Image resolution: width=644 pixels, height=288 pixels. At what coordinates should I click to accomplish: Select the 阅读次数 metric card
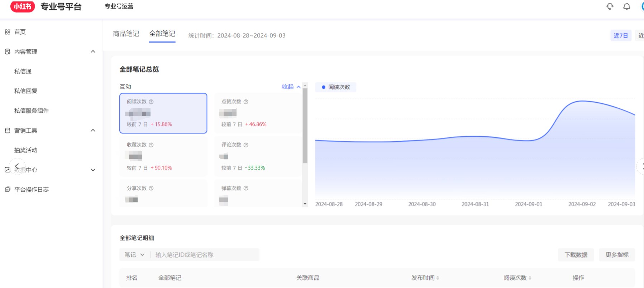click(x=163, y=113)
